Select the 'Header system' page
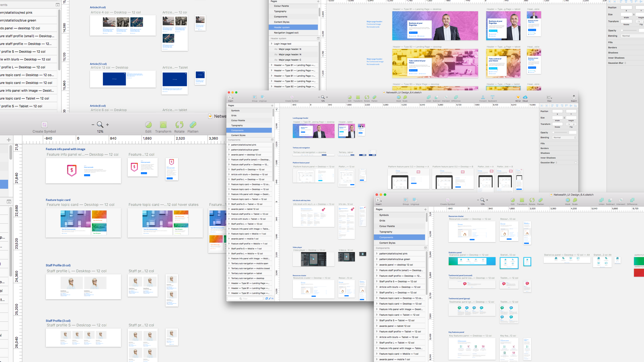Viewport: 644px width, 362px height. tap(282, 27)
